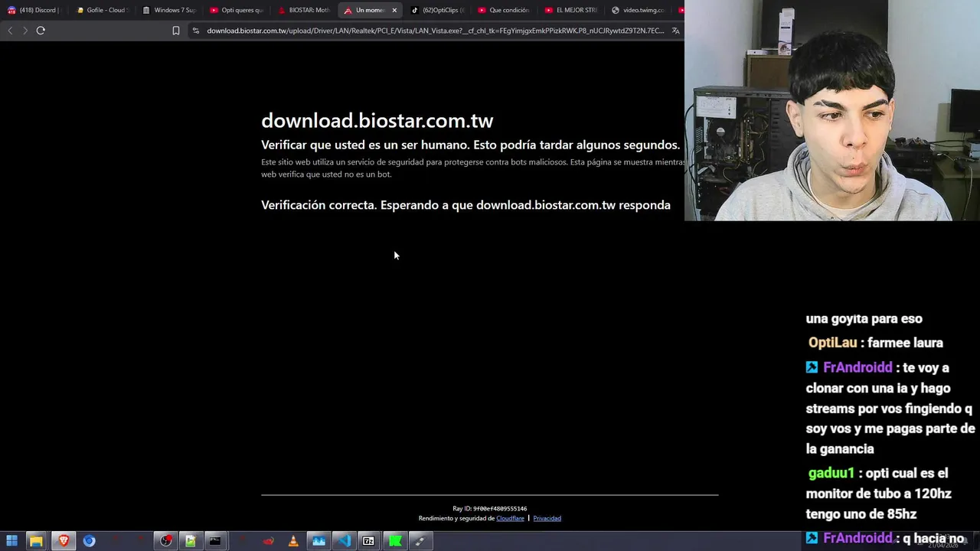Click the browser Back arrow

[10, 31]
